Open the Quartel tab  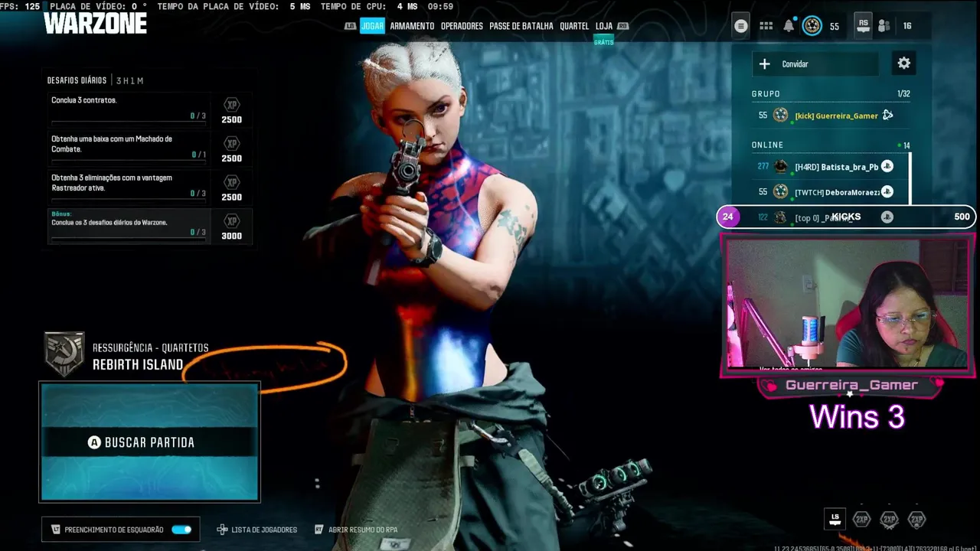click(x=574, y=26)
